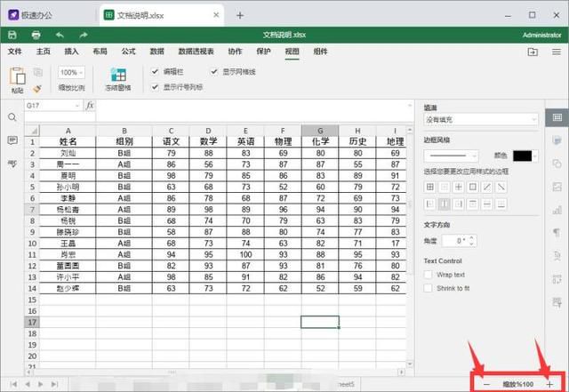Screen dimensions: 569x392
Task: Enable the Wrap text checkbox
Action: click(x=429, y=275)
